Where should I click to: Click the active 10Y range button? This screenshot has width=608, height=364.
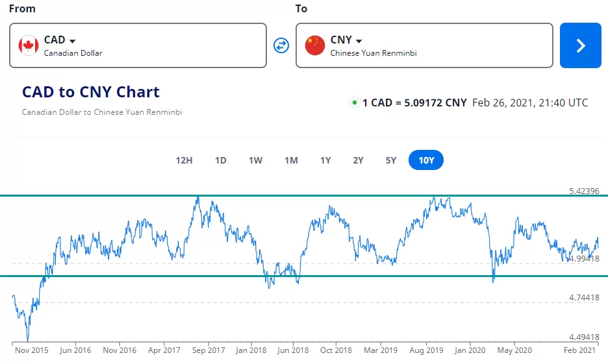tap(426, 160)
